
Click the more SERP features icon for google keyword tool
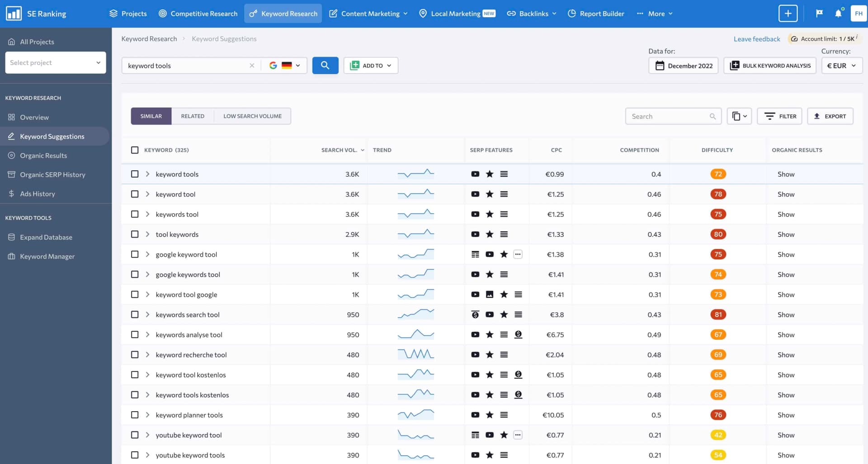point(518,254)
